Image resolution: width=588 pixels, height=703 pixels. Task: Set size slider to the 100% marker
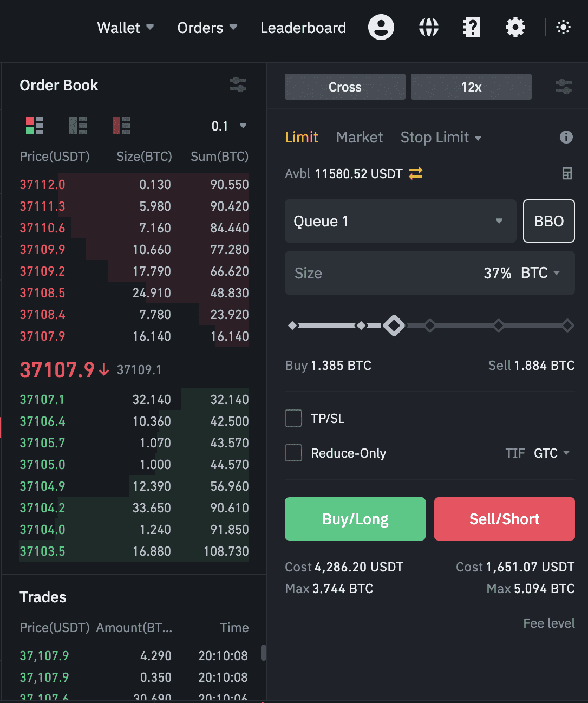[567, 326]
